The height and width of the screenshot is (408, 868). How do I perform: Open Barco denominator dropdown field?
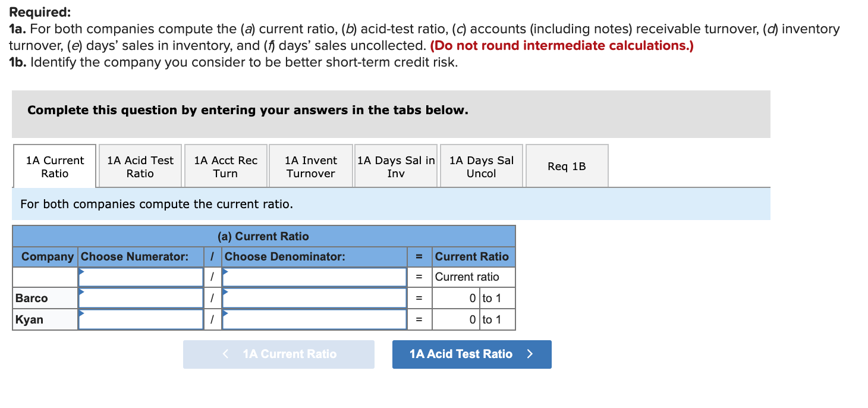(315, 298)
